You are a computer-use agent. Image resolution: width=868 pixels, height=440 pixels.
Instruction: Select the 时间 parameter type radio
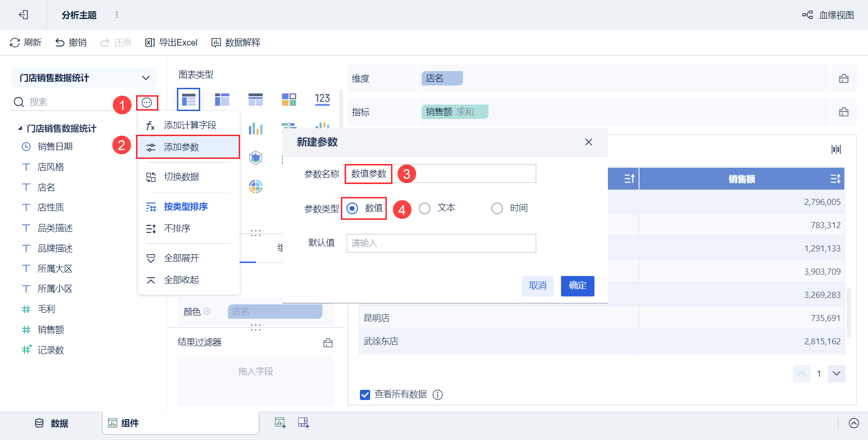(x=497, y=209)
